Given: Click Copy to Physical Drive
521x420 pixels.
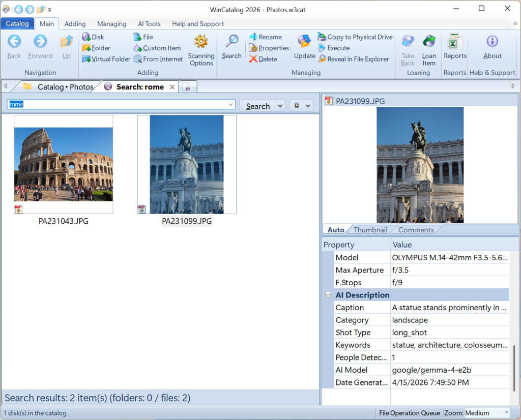Looking at the screenshot, I should (x=355, y=37).
